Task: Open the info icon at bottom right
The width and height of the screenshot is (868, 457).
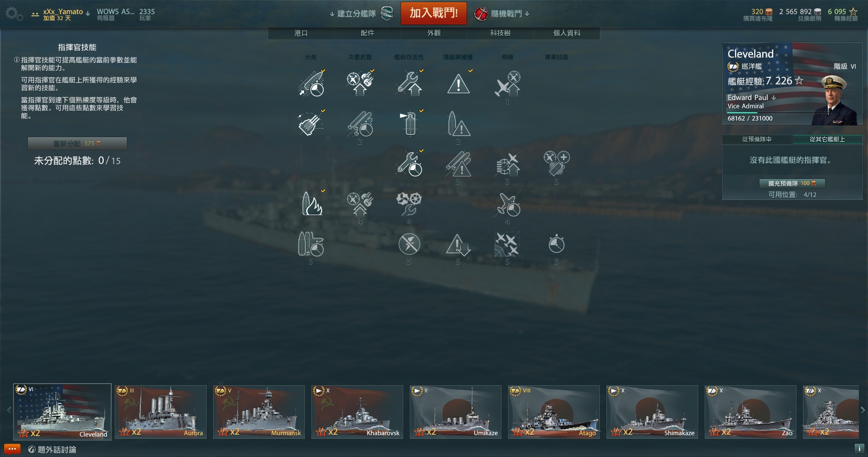Action: pos(859,448)
